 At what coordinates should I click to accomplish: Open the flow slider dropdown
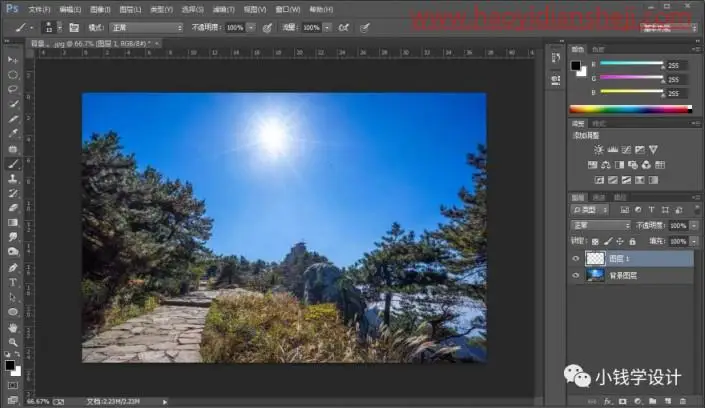(327, 28)
